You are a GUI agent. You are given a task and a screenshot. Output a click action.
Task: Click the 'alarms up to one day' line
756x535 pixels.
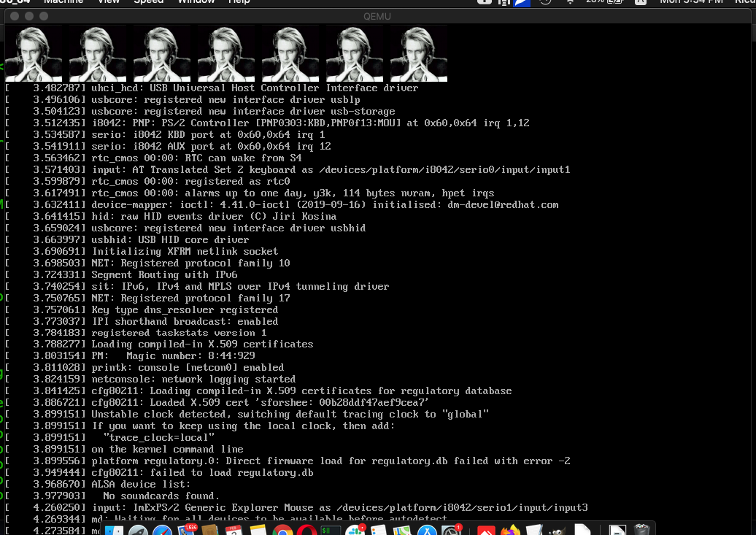click(250, 193)
